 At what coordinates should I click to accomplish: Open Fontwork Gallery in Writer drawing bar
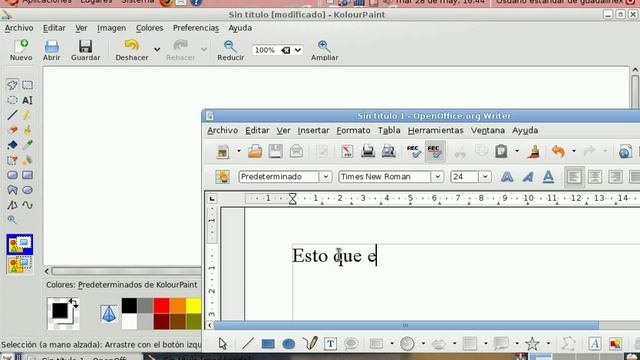pos(594,344)
